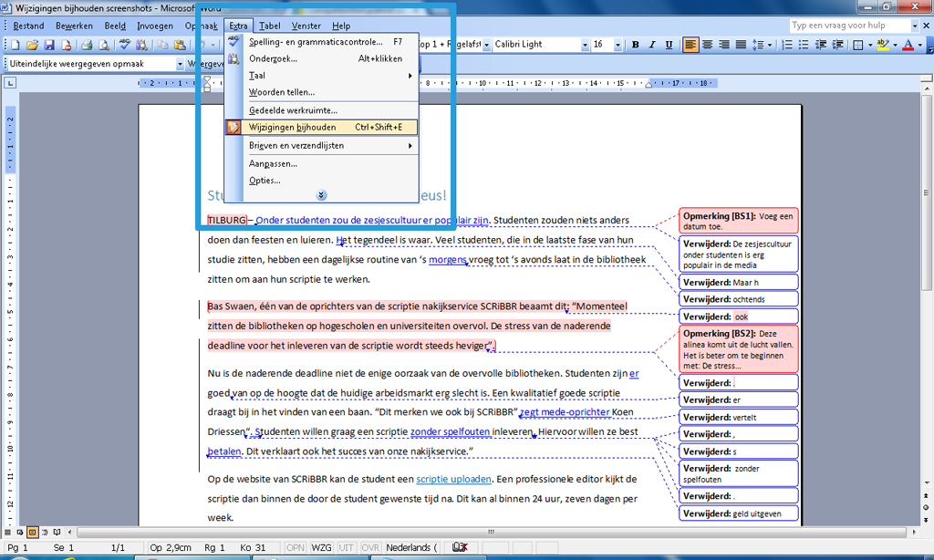Align text to the right
The width and height of the screenshot is (934, 560).
723,45
